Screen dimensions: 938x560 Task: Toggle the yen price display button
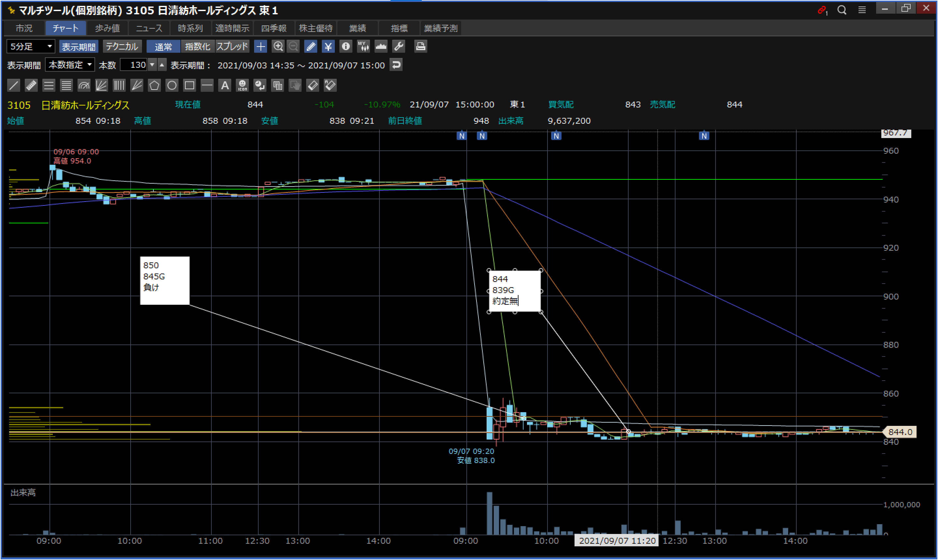pyautogui.click(x=328, y=47)
